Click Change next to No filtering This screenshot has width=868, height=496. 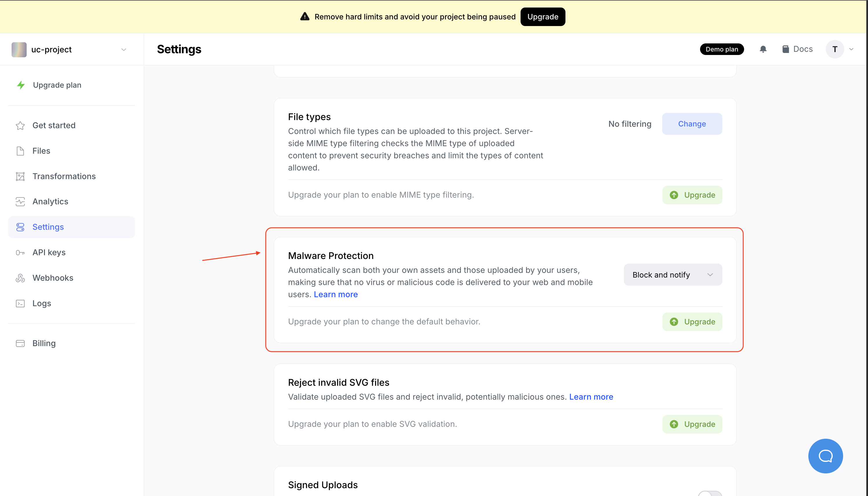click(x=692, y=124)
